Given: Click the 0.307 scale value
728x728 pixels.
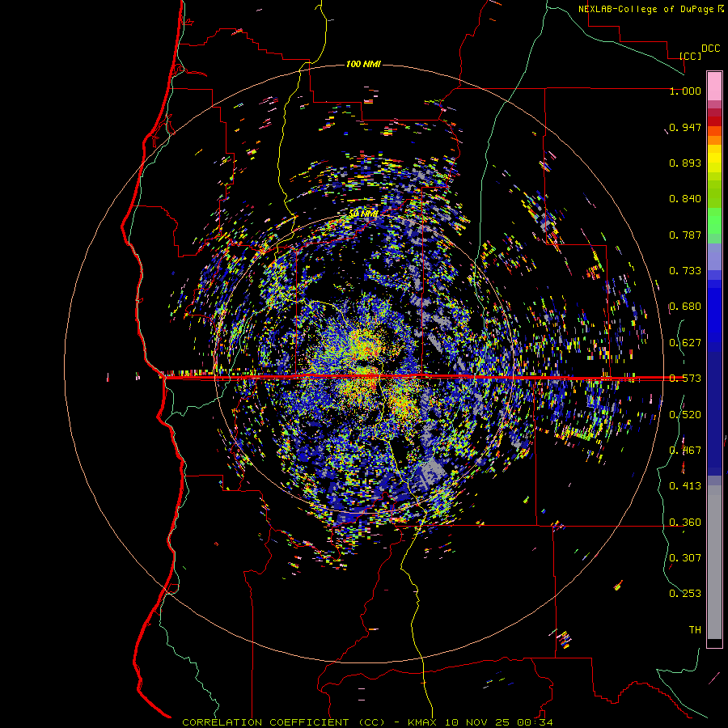Looking at the screenshot, I should click(685, 557).
